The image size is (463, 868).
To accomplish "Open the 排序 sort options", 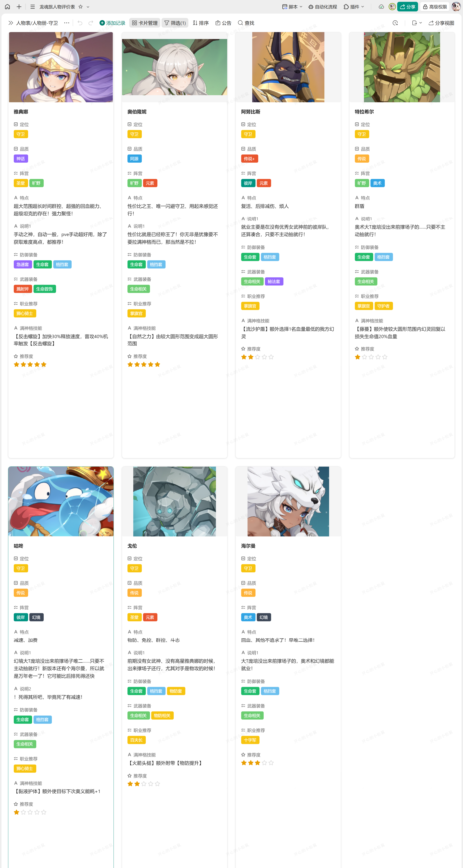I will point(201,23).
